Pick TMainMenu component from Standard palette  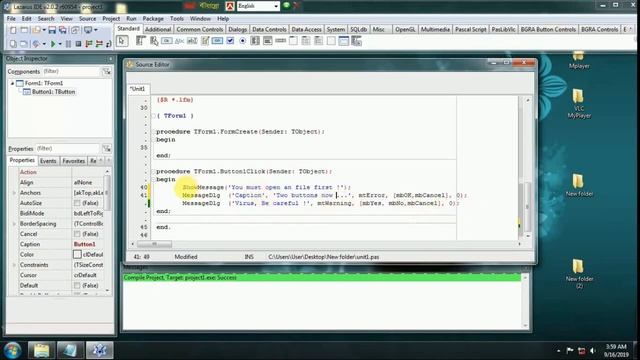141,41
